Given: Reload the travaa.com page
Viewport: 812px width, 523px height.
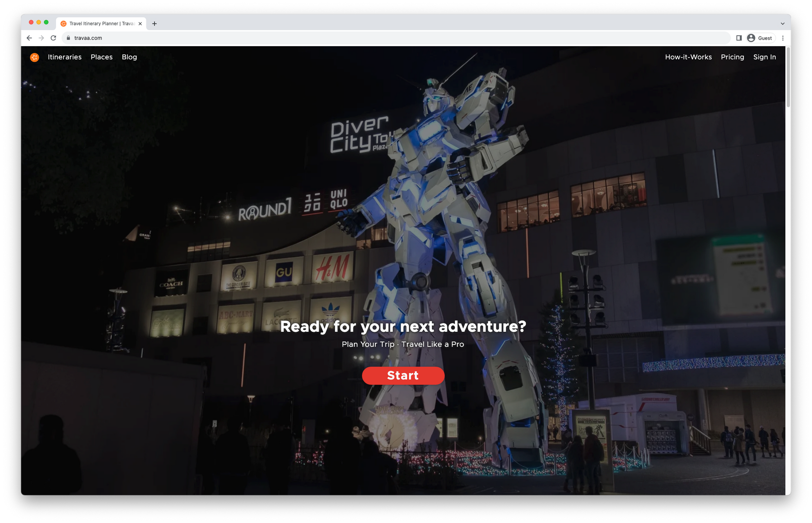Looking at the screenshot, I should (53, 38).
